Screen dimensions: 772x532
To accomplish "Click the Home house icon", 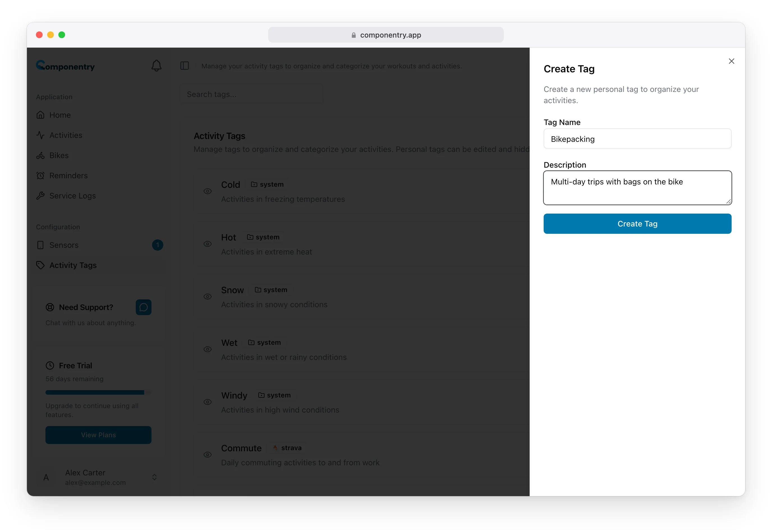I will click(x=40, y=115).
